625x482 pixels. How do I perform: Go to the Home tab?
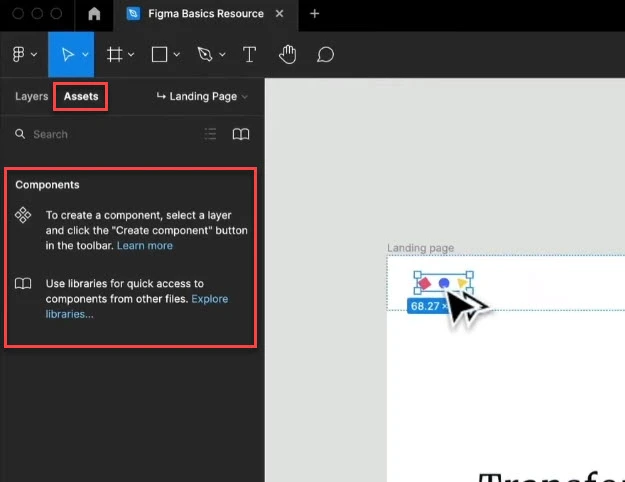coord(94,14)
